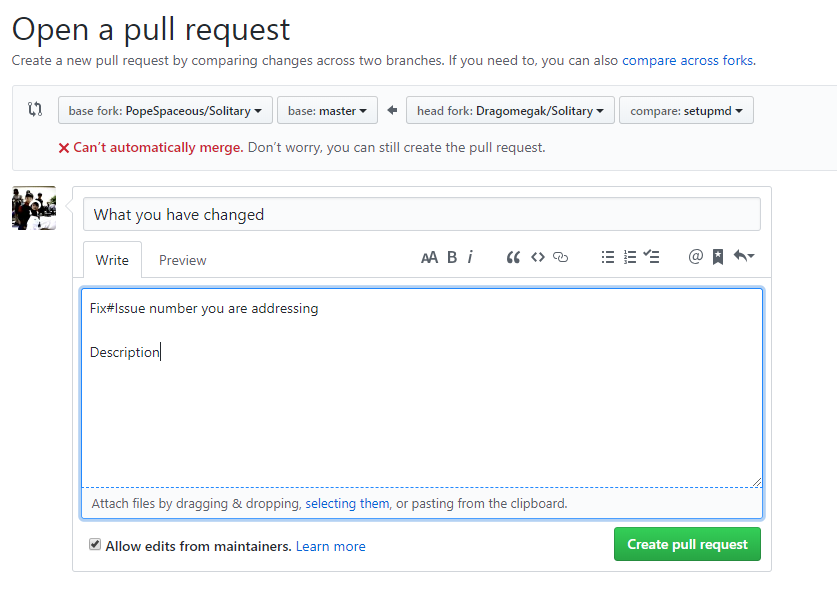
Task: Toggle Allow edits from maintainers checkbox
Action: 95,545
